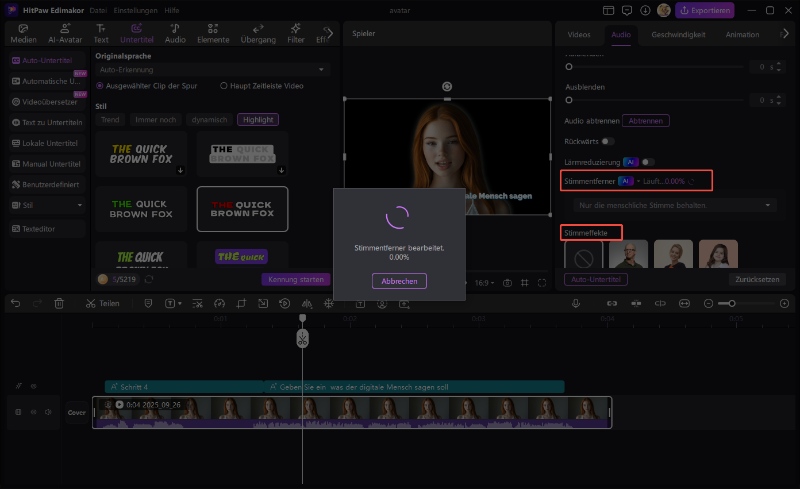Open the Audio library tab

coord(175,34)
